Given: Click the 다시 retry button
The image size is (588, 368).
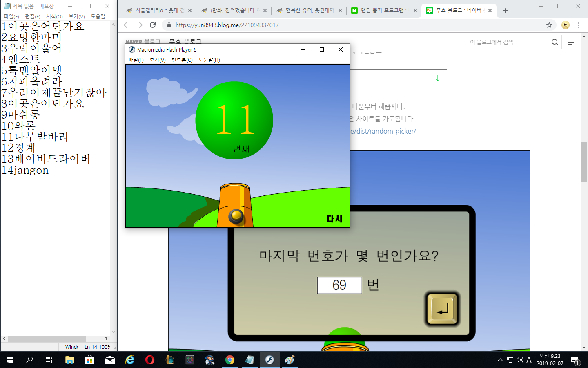Looking at the screenshot, I should [x=334, y=219].
